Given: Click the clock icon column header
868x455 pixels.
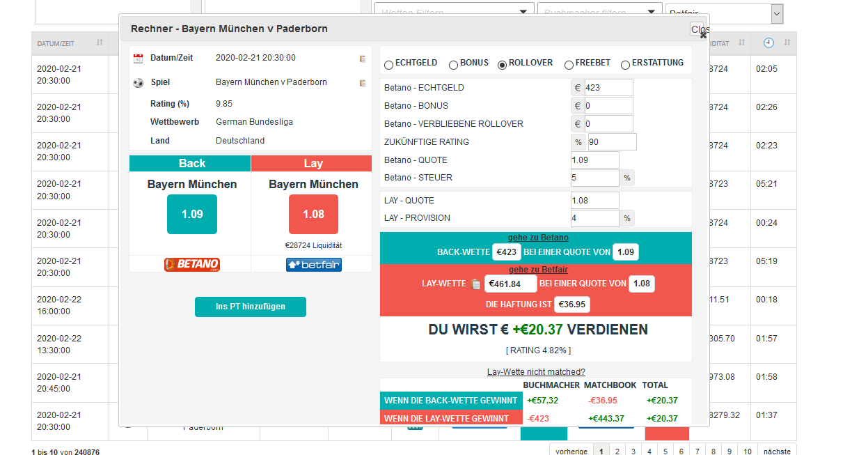Looking at the screenshot, I should (768, 43).
